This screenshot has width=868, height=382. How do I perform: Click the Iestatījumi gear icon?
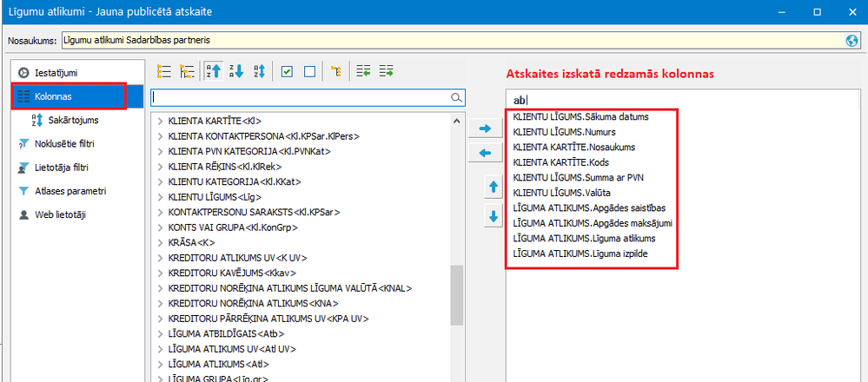point(23,72)
